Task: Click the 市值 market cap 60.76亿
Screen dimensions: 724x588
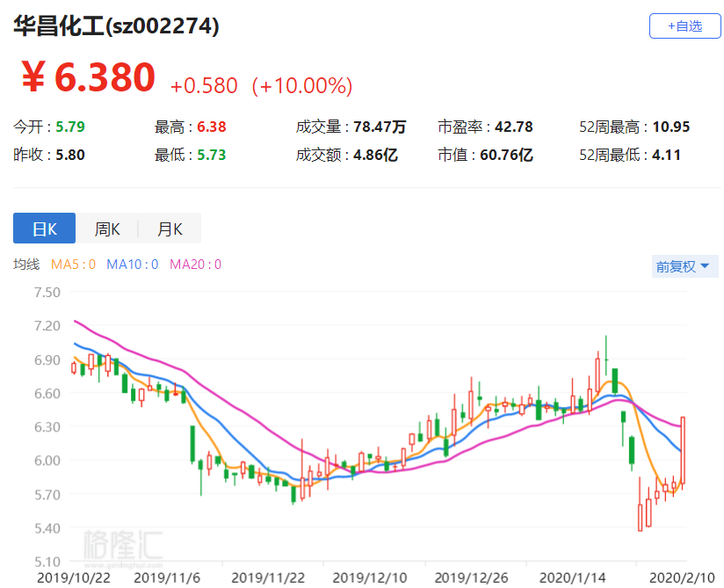Action: tap(506, 155)
